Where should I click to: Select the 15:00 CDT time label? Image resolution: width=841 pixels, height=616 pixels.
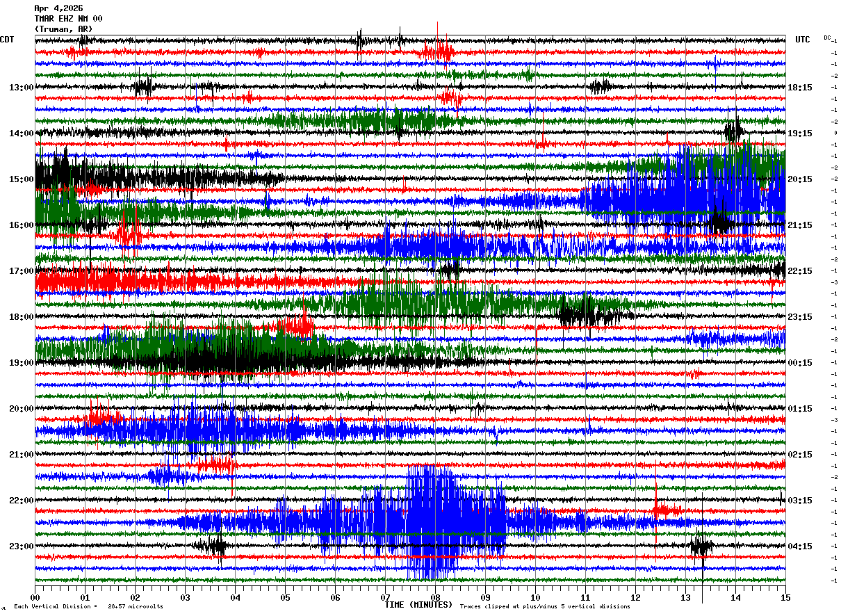[x=22, y=179]
